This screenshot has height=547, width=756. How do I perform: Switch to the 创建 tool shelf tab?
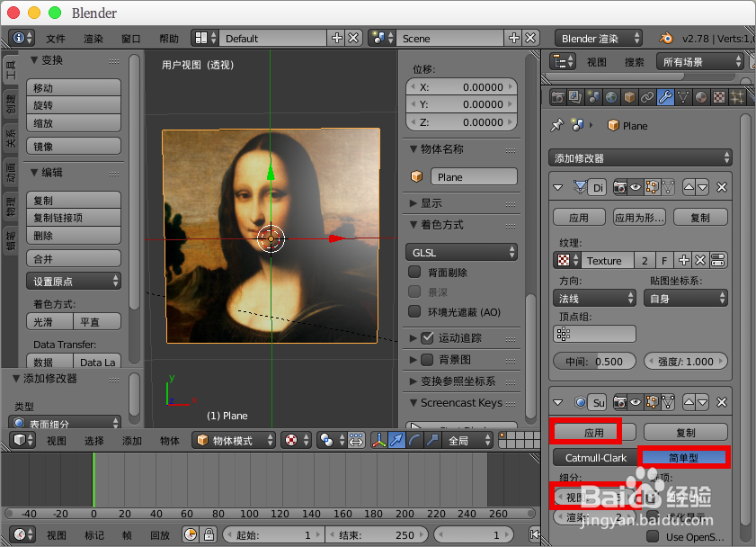pyautogui.click(x=11, y=103)
